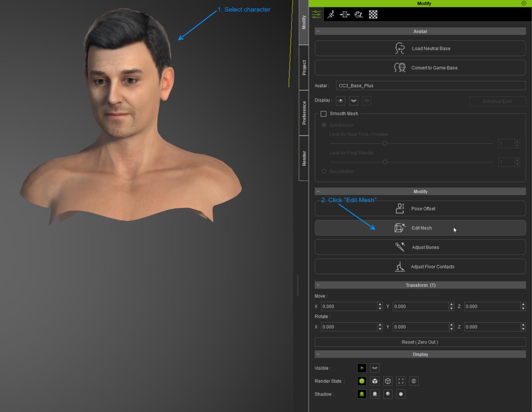Open Adjust Bones tool
532x412 pixels.
420,247
